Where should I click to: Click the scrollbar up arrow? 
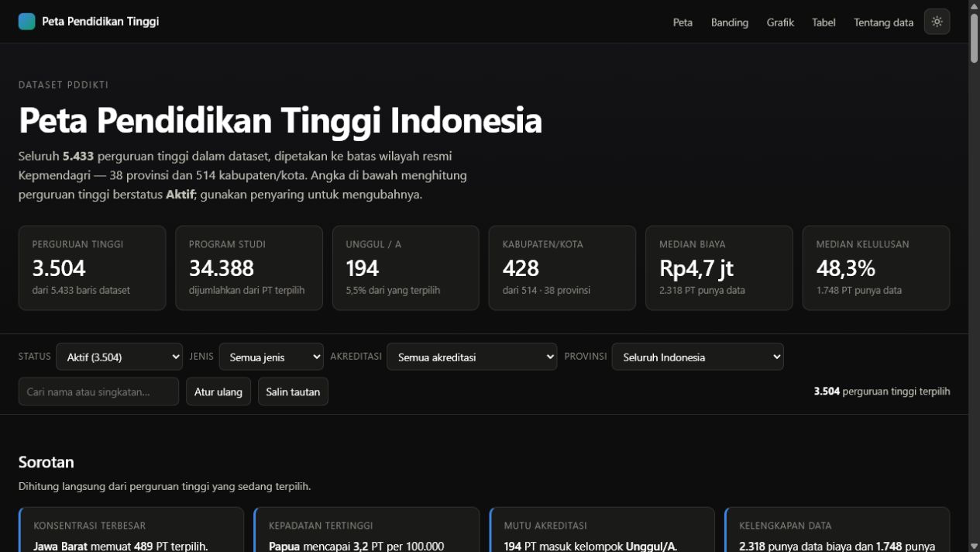(974, 5)
